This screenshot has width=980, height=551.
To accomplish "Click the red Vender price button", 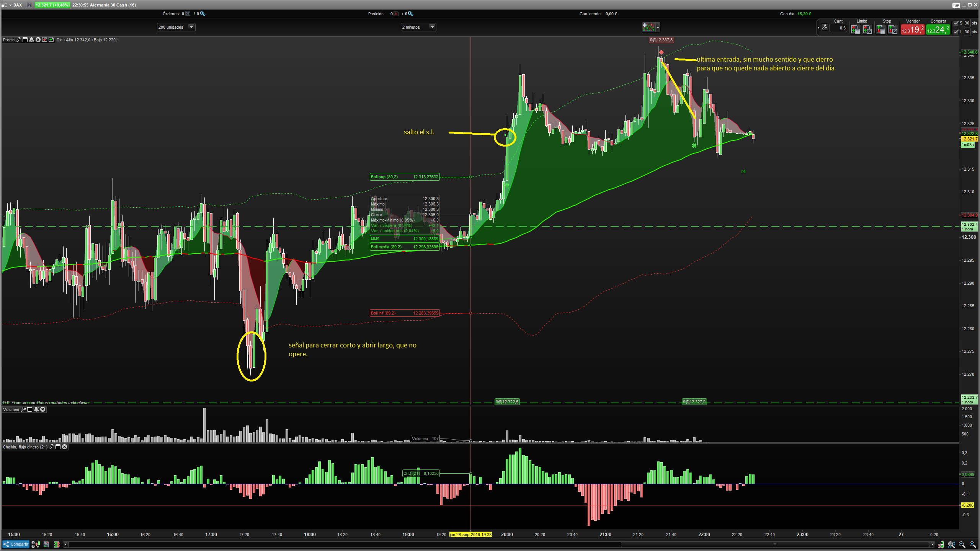I will point(913,29).
